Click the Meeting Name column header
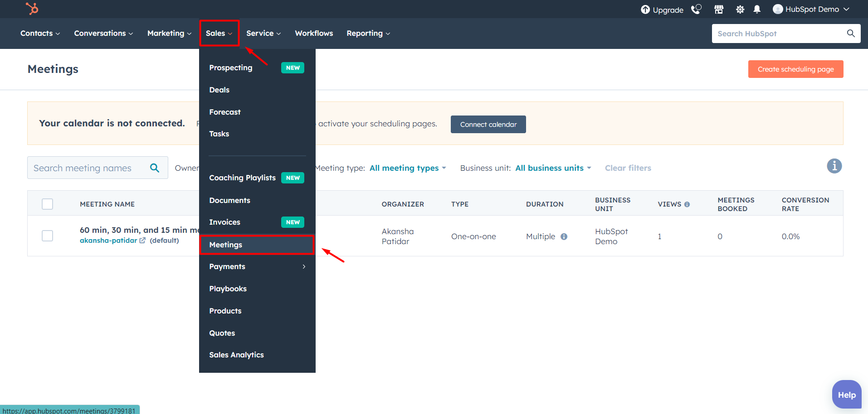Screen dimensions: 868x414 (x=107, y=204)
